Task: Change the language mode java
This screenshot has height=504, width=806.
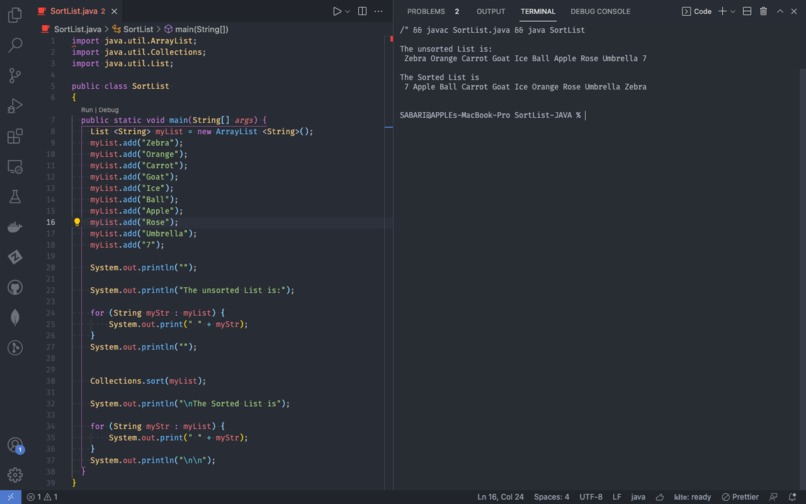Action: [638, 497]
